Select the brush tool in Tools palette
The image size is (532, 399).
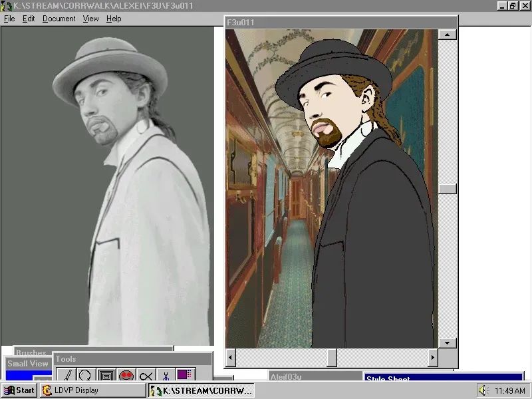tap(66, 376)
